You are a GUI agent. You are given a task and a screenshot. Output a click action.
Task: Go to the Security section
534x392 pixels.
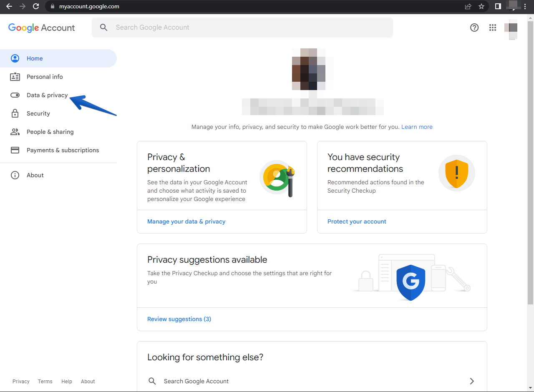[38, 113]
